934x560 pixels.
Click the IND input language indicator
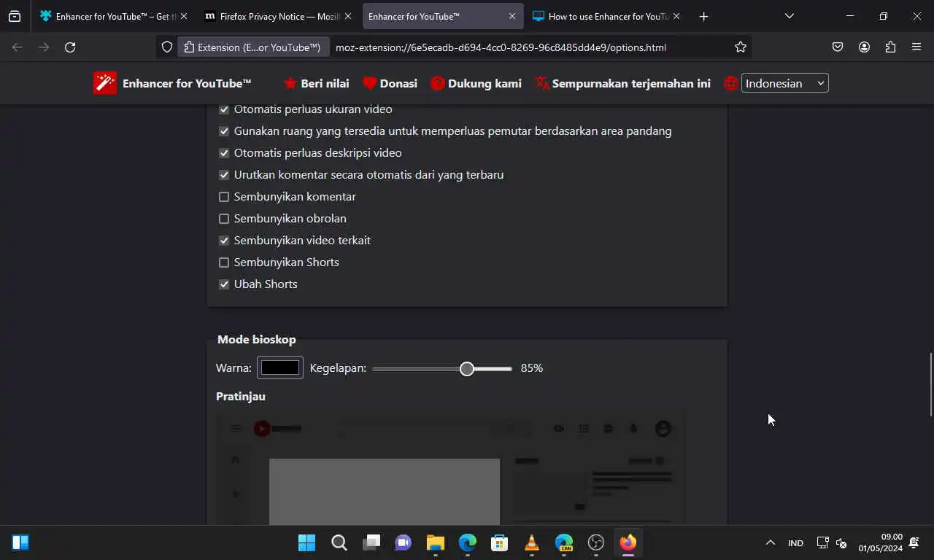795,542
